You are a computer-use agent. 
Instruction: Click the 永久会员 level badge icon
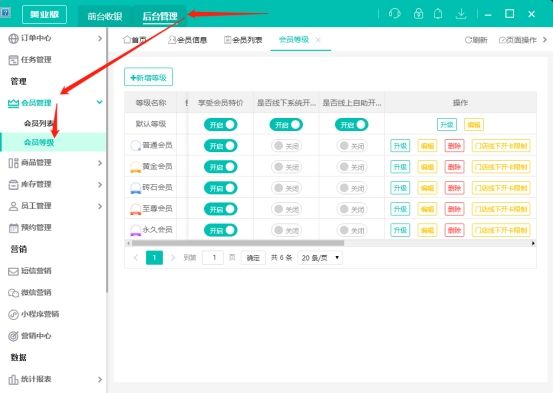pos(135,230)
